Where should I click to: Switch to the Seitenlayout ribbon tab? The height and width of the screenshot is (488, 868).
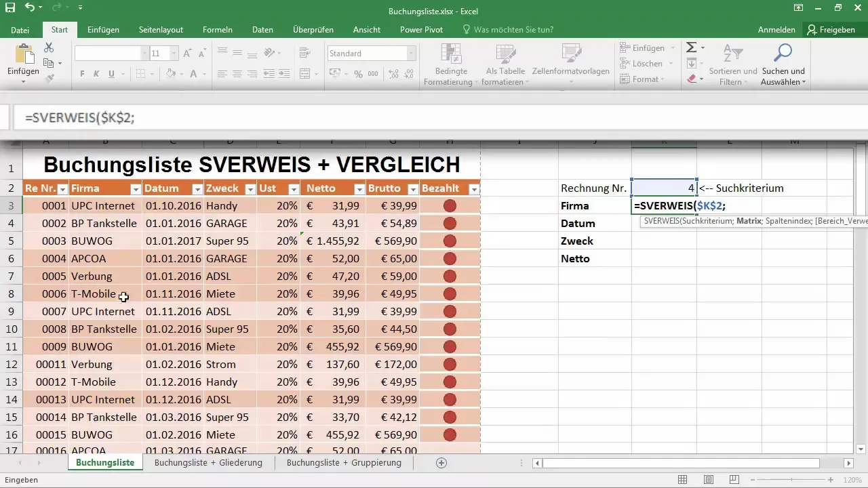click(161, 30)
